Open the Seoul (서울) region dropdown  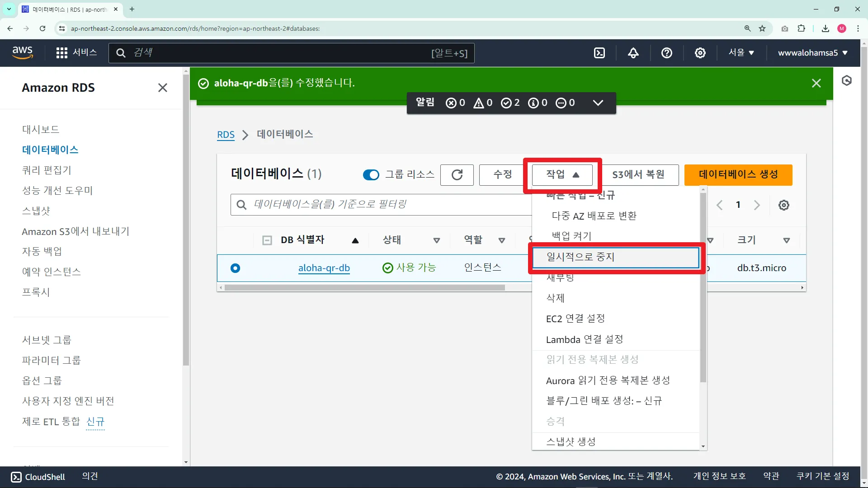coord(741,53)
